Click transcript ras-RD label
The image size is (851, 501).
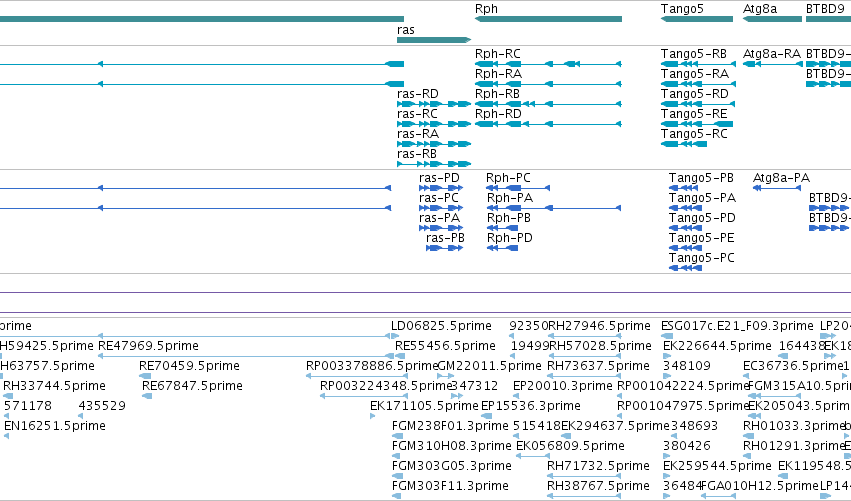pos(418,94)
